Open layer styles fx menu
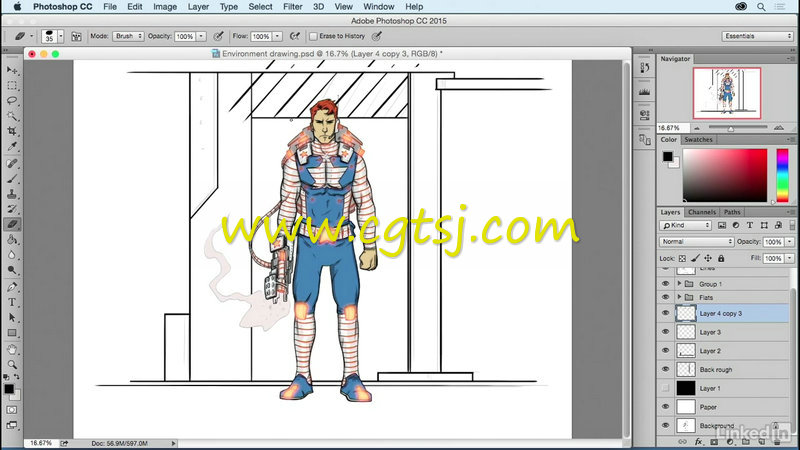 click(698, 442)
